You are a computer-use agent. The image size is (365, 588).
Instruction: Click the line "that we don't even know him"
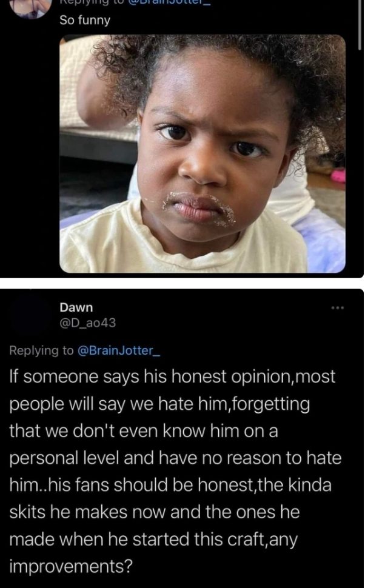coord(144,431)
